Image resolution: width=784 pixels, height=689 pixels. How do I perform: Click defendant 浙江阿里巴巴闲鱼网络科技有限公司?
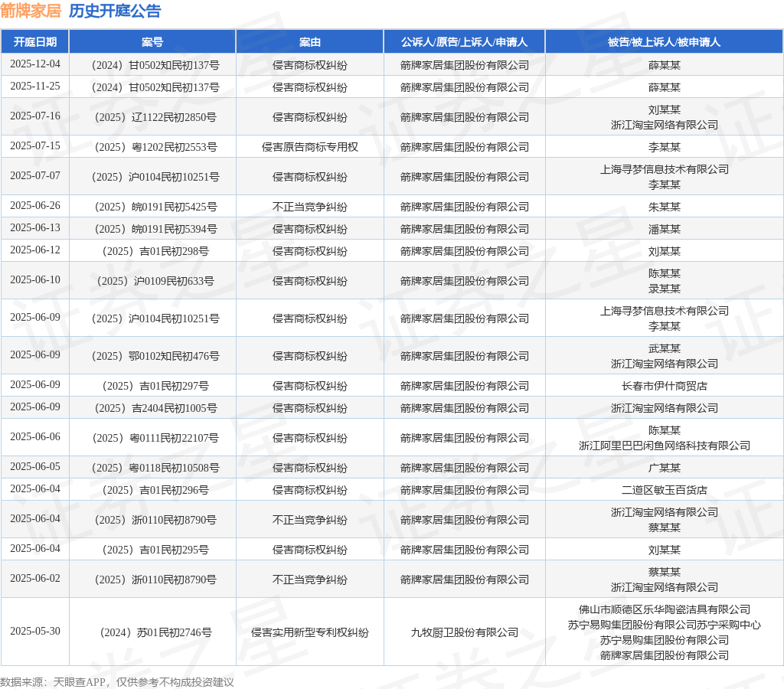coord(664,446)
